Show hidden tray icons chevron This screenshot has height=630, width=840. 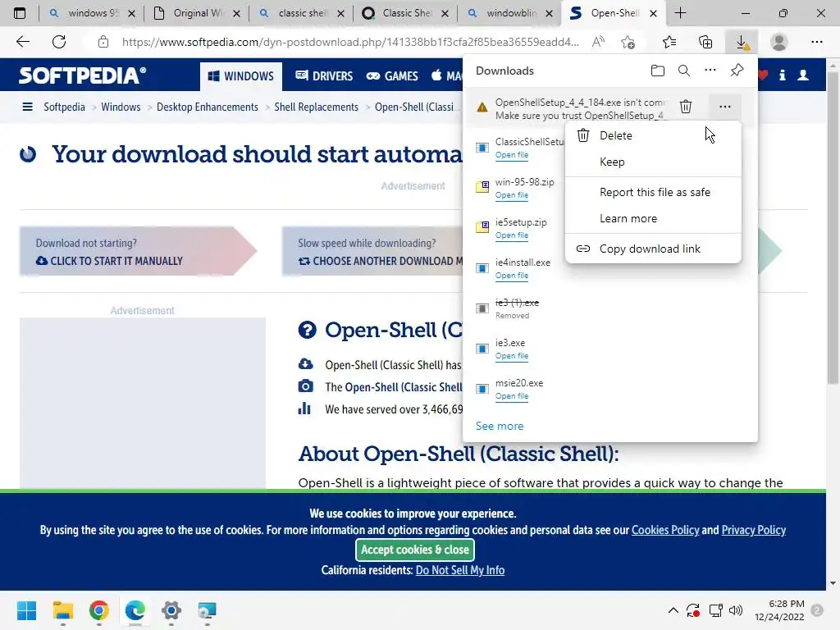click(673, 610)
